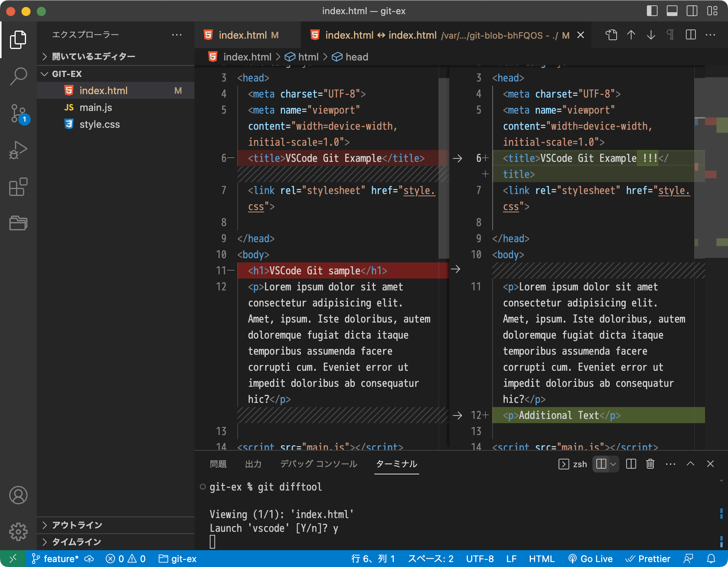Toggle the primary sidebar visibility
Viewport: 728px width, 567px height.
[x=652, y=11]
